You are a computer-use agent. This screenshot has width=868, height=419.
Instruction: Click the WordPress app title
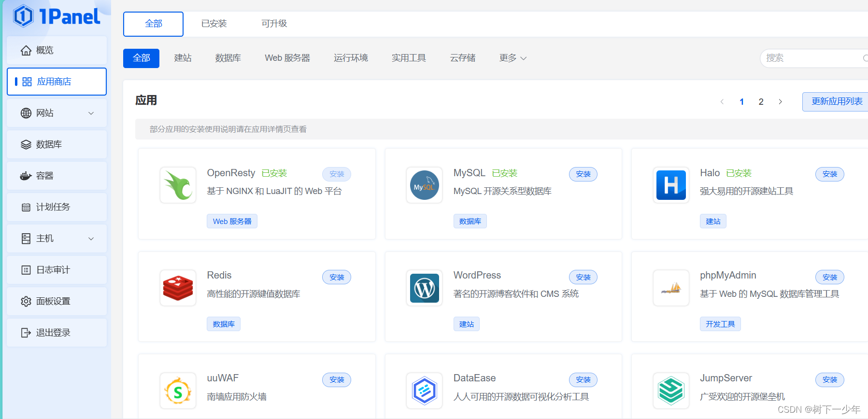click(x=477, y=275)
